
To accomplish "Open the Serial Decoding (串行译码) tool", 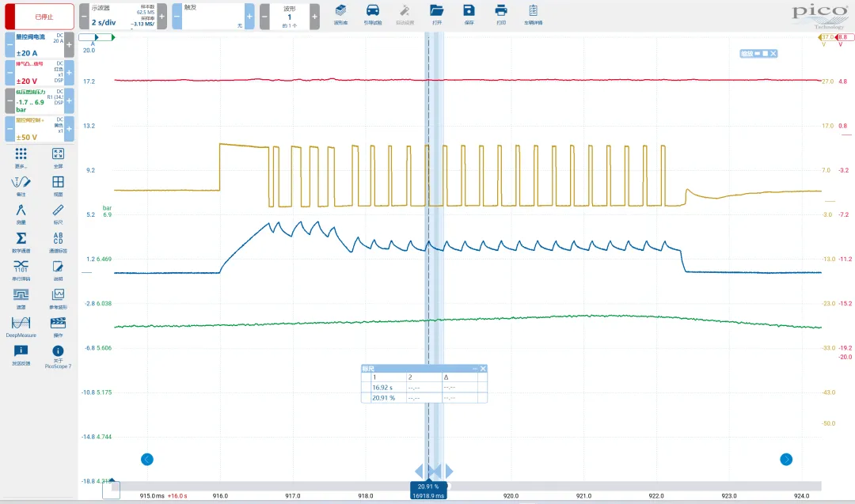I will pyautogui.click(x=21, y=268).
